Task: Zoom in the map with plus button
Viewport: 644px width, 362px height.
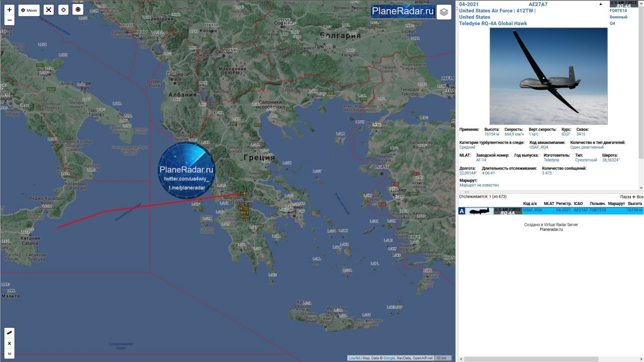Action: click(9, 10)
